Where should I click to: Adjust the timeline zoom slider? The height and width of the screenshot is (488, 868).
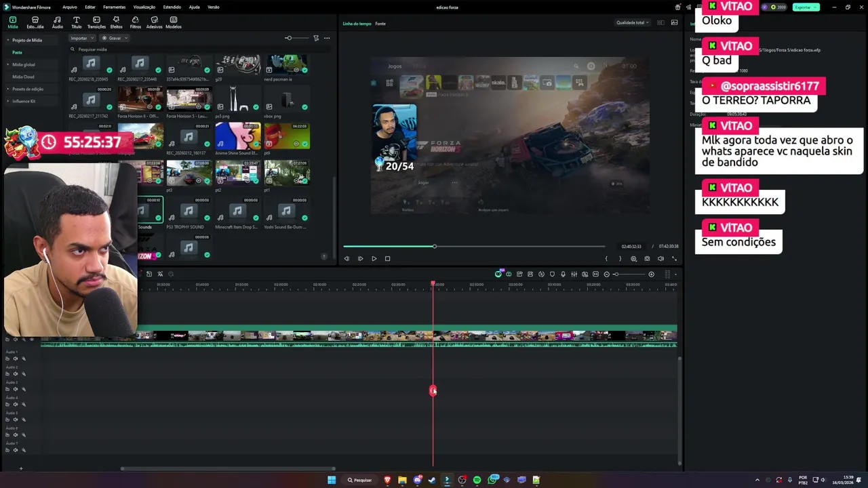tap(629, 274)
